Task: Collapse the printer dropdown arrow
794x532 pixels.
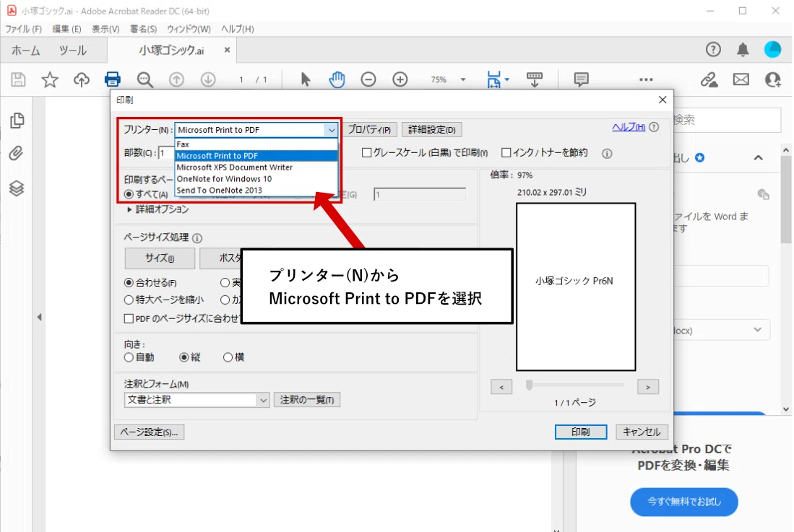Action: click(x=331, y=130)
